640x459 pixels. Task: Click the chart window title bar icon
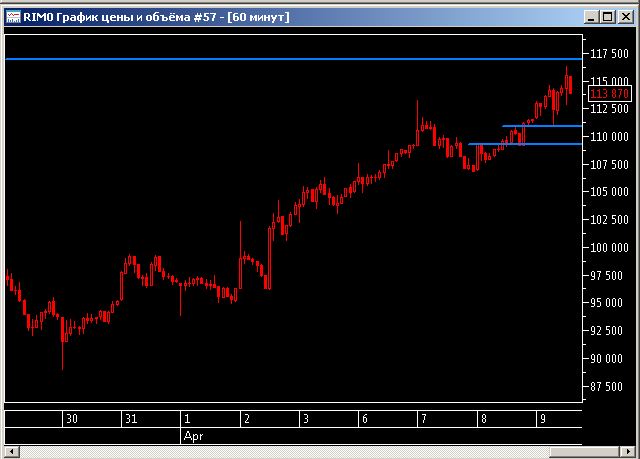tap(13, 17)
